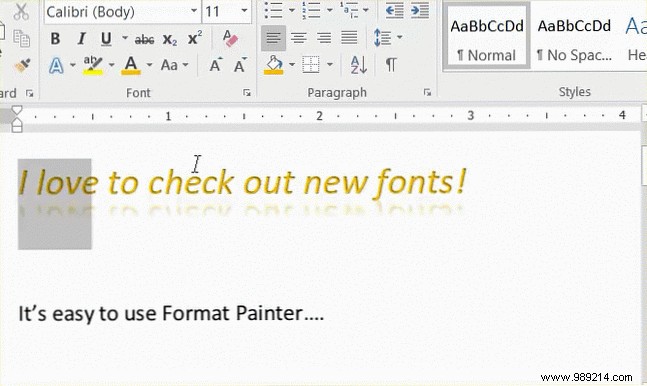This screenshot has height=386, width=647.
Task: Apply borders to the selection
Action: coord(311,65)
